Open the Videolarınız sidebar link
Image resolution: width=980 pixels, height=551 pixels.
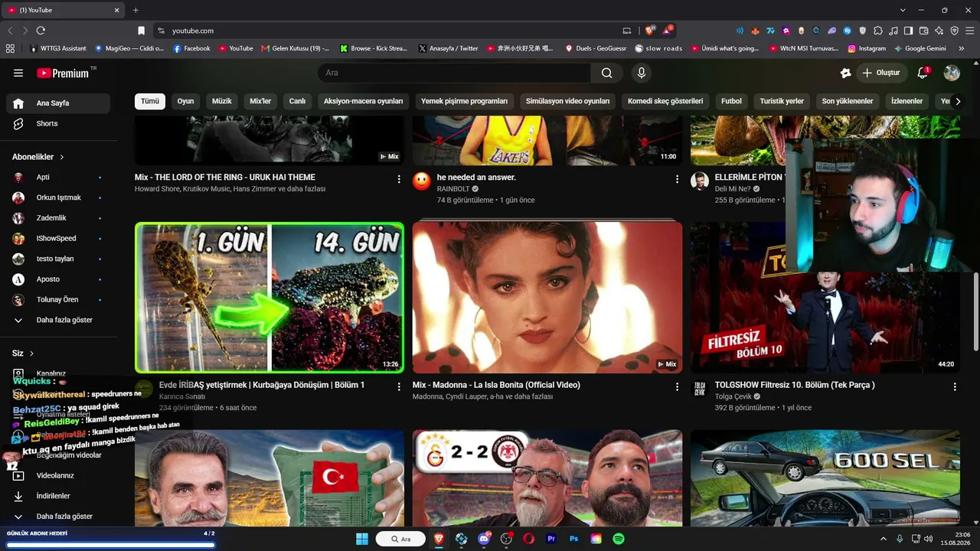(58, 475)
